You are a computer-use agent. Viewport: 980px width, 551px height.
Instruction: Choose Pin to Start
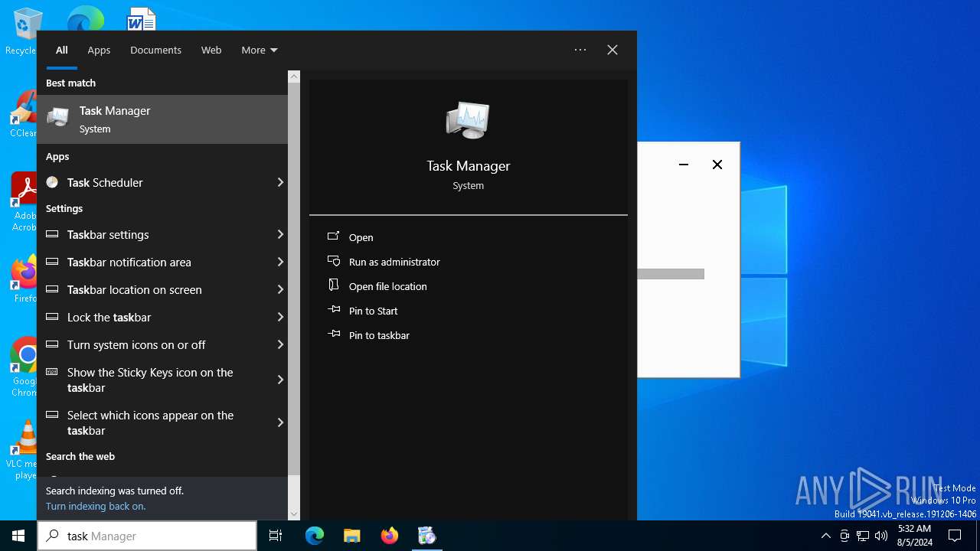[362, 311]
